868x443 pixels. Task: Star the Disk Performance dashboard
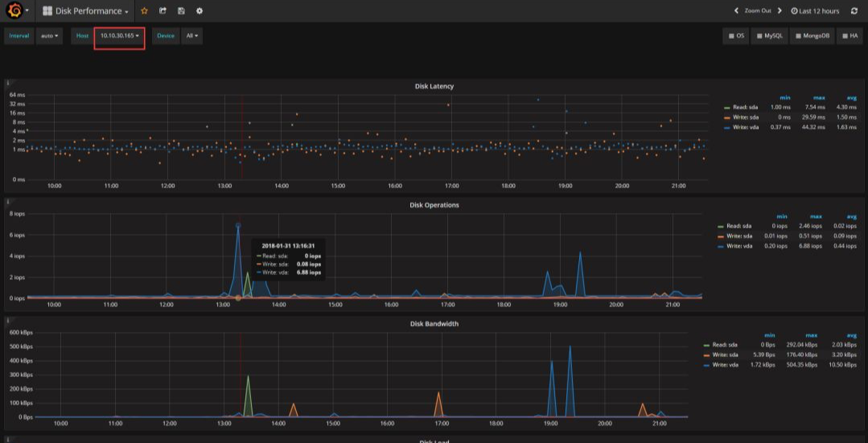coord(145,11)
